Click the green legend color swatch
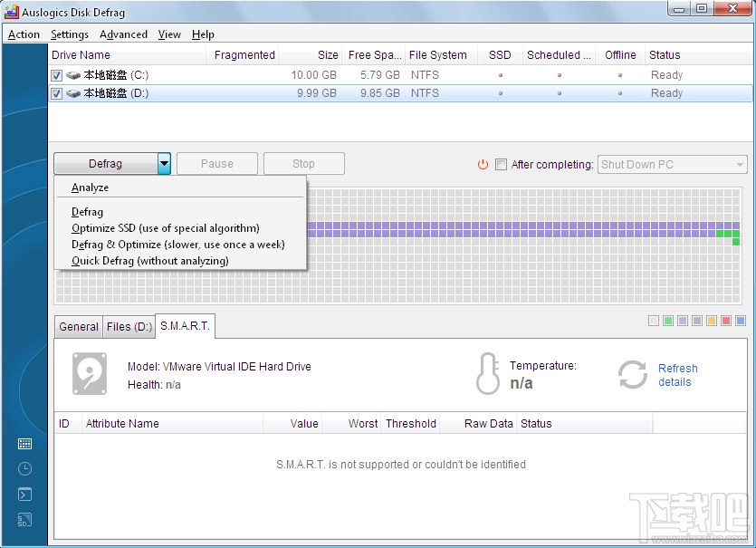The height and width of the screenshot is (548, 756). pos(666,320)
